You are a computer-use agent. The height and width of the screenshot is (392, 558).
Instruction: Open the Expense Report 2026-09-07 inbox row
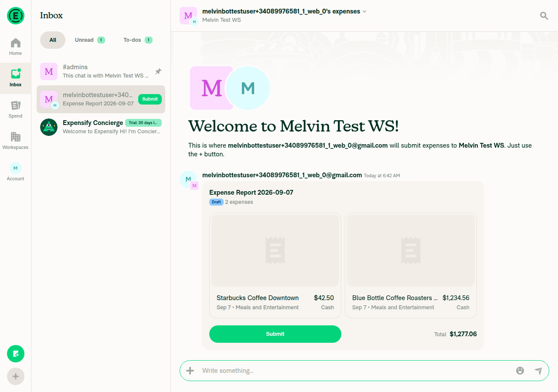[101, 99]
